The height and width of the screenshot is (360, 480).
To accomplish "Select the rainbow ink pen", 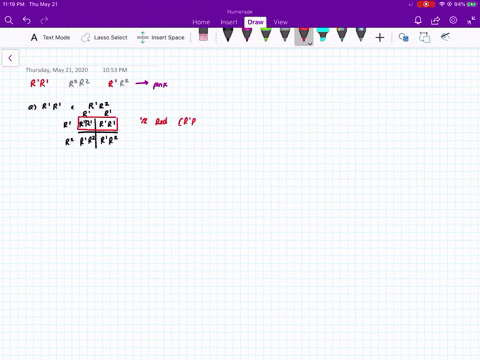I will (x=342, y=35).
